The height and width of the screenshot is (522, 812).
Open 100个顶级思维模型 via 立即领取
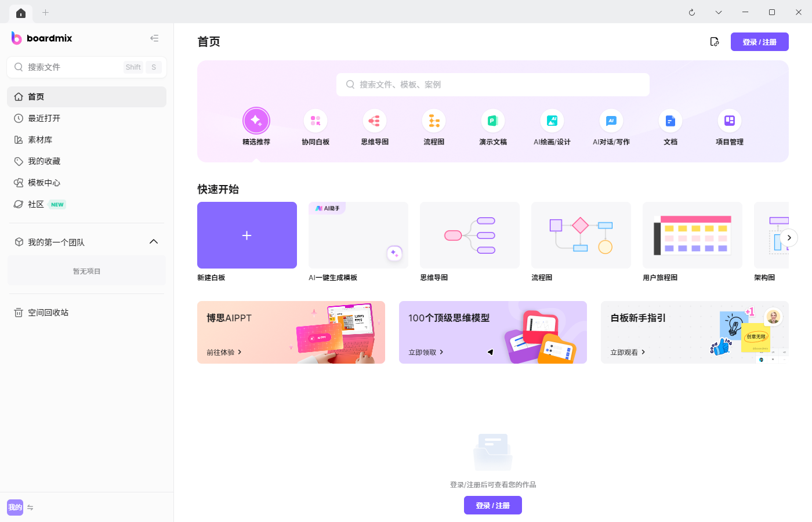click(424, 351)
